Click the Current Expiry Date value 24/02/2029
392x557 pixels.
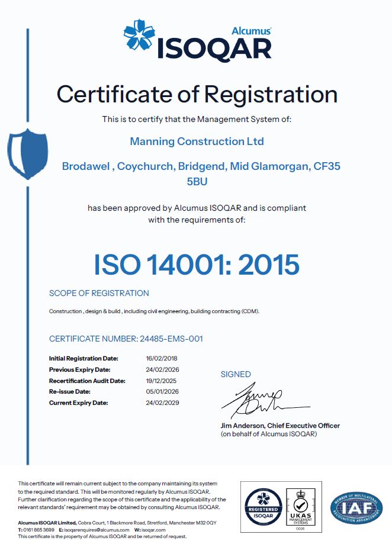162,403
